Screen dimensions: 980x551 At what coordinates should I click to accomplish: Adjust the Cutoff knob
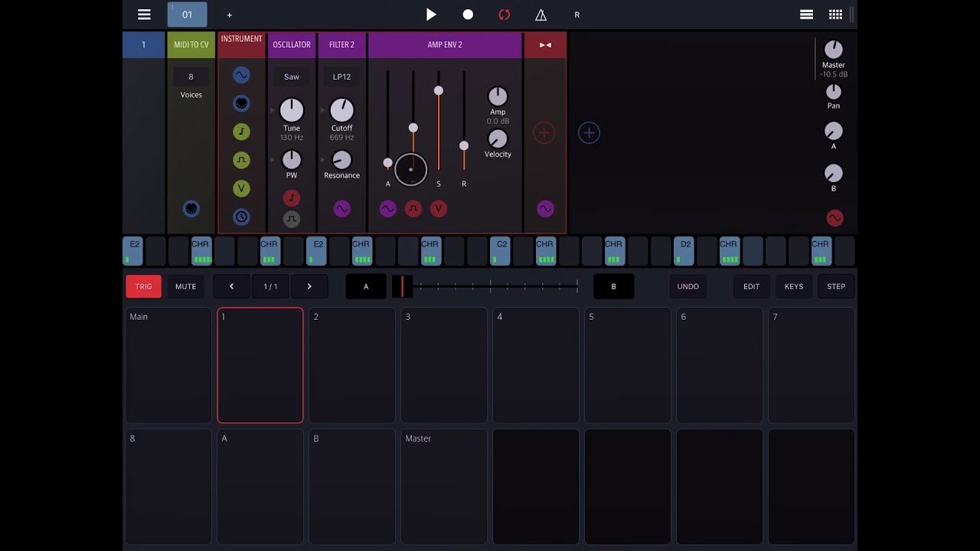click(341, 110)
